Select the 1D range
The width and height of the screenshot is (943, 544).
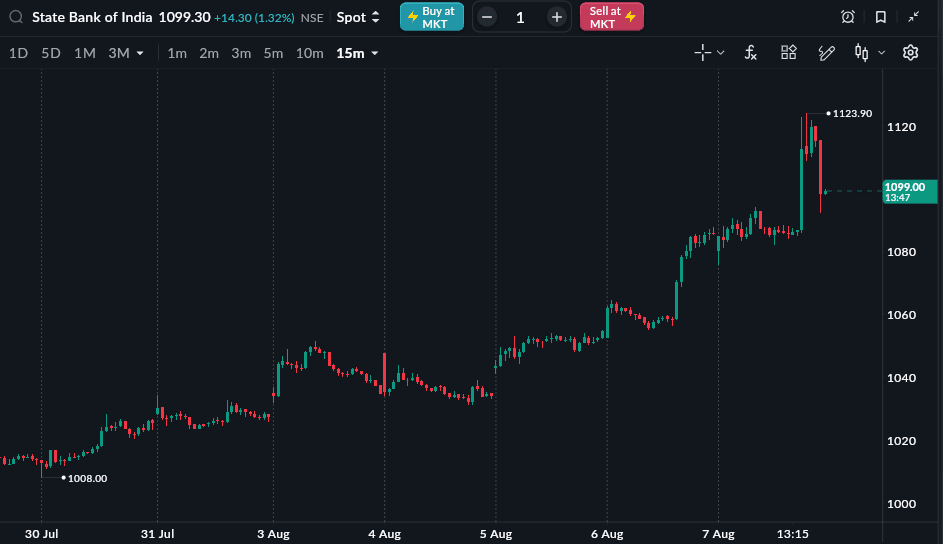tap(19, 53)
